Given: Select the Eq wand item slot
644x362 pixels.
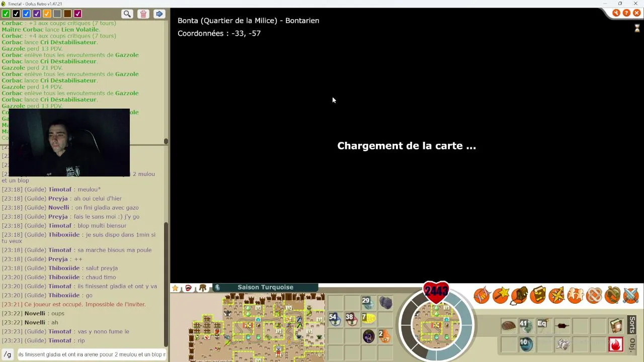Looking at the screenshot, I should pyautogui.click(x=544, y=326).
